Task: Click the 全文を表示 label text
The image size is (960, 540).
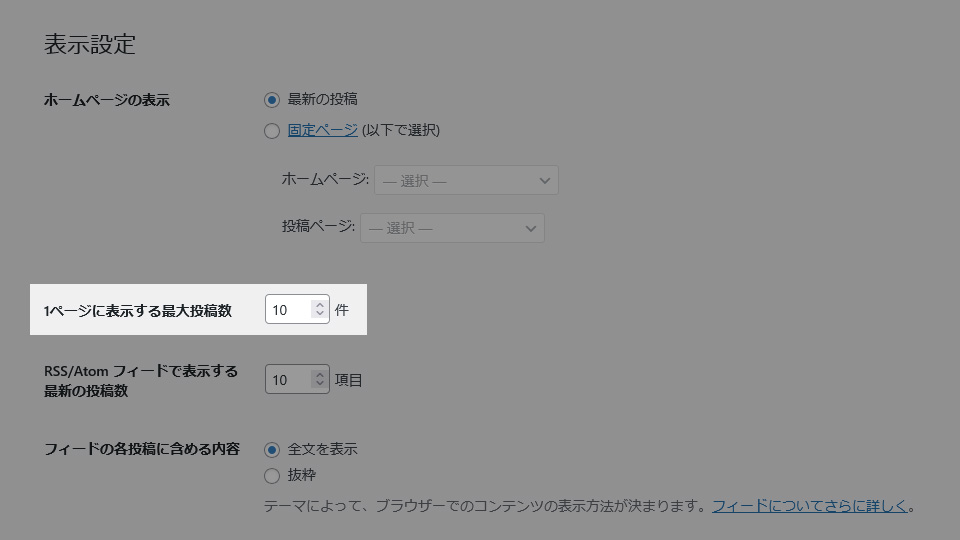Action: (323, 449)
